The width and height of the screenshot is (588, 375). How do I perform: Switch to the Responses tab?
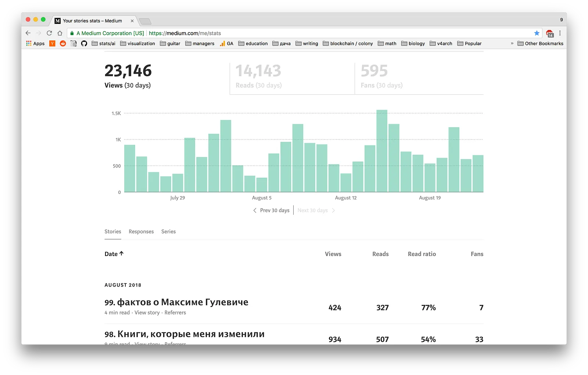pyautogui.click(x=141, y=231)
